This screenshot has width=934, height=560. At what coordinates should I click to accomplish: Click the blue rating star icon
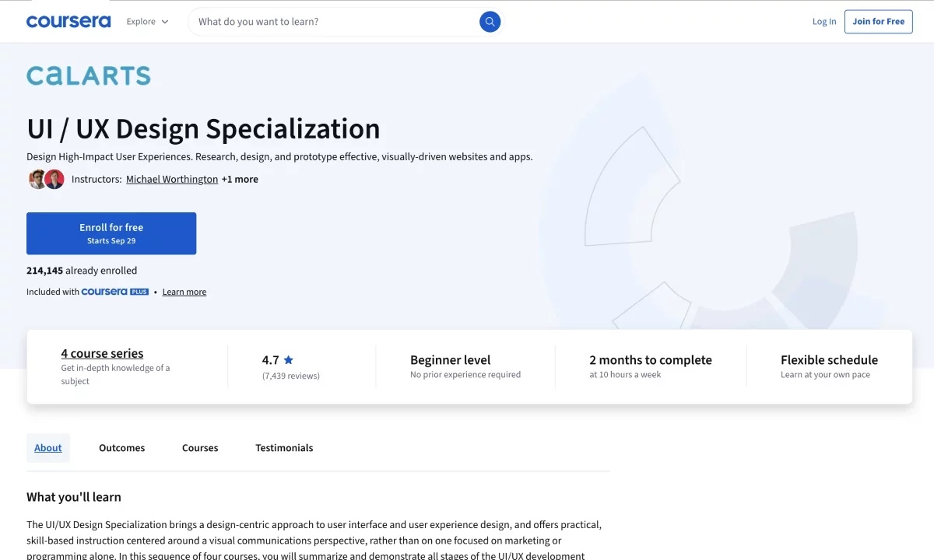click(289, 360)
